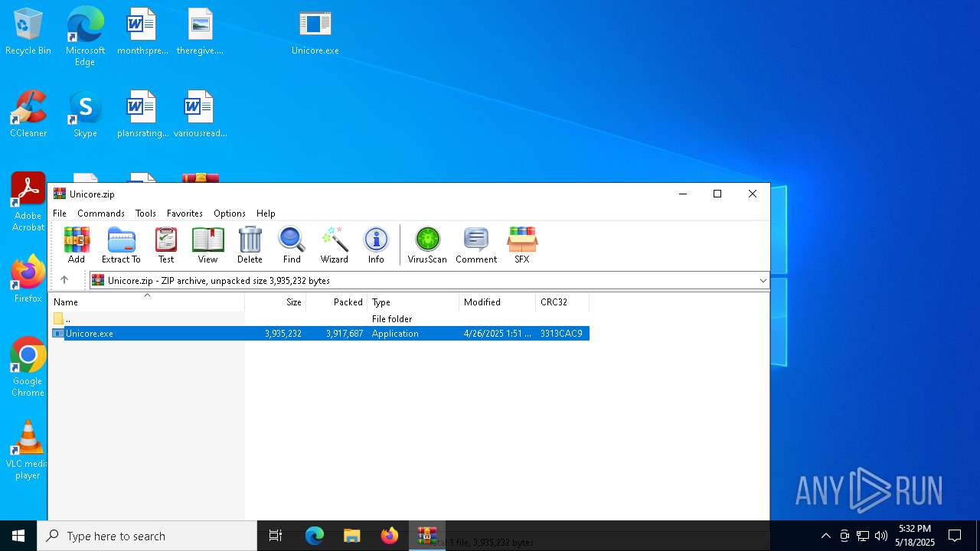Expand the archive path dropdown

[763, 280]
